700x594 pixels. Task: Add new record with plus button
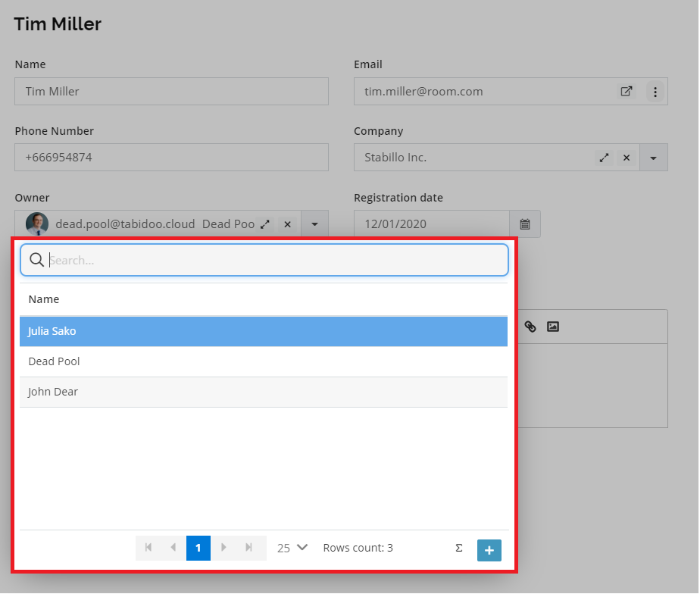[x=489, y=550]
